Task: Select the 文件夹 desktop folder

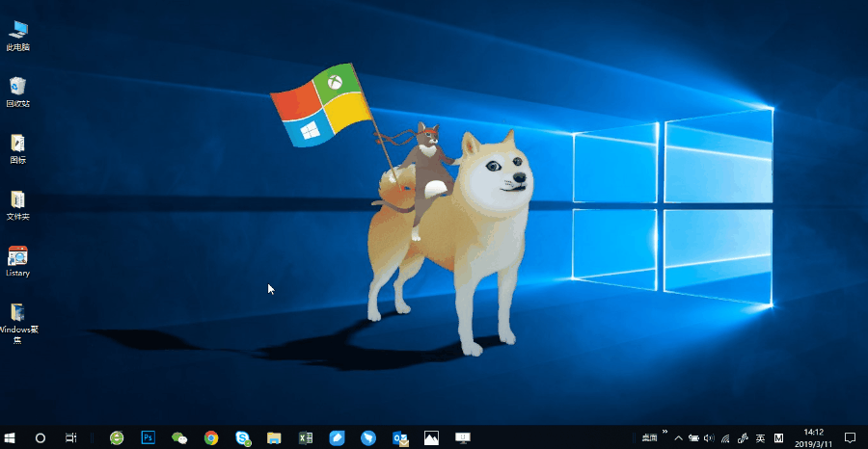Action: tap(17, 205)
